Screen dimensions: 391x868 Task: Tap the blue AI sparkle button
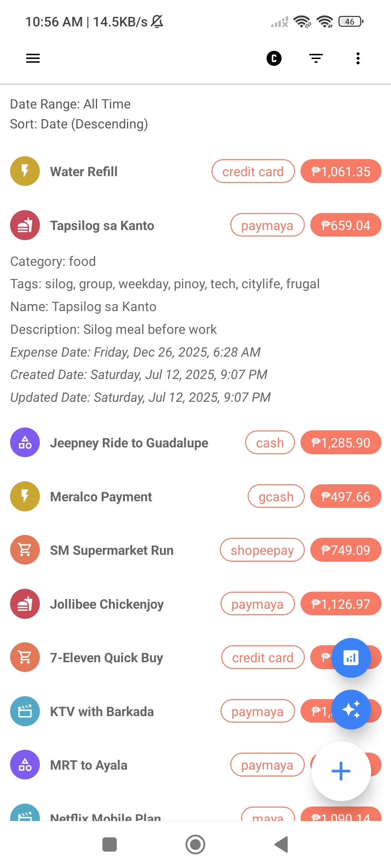pos(351,710)
